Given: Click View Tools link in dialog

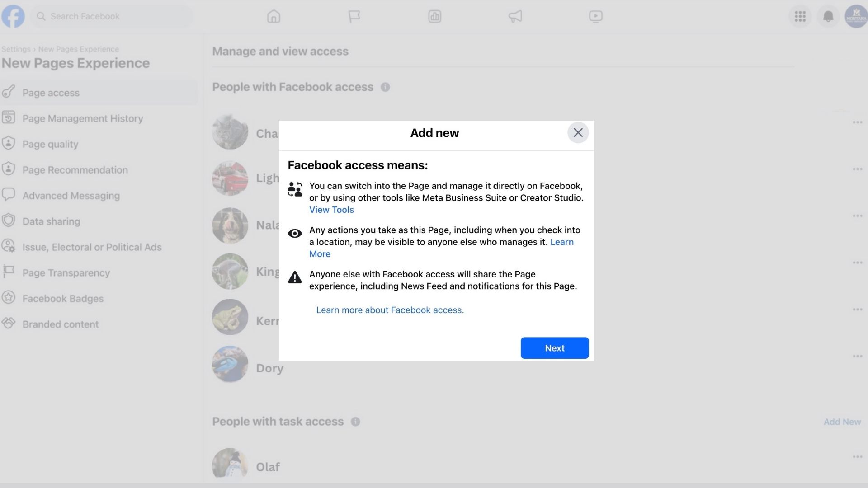Looking at the screenshot, I should (x=331, y=210).
